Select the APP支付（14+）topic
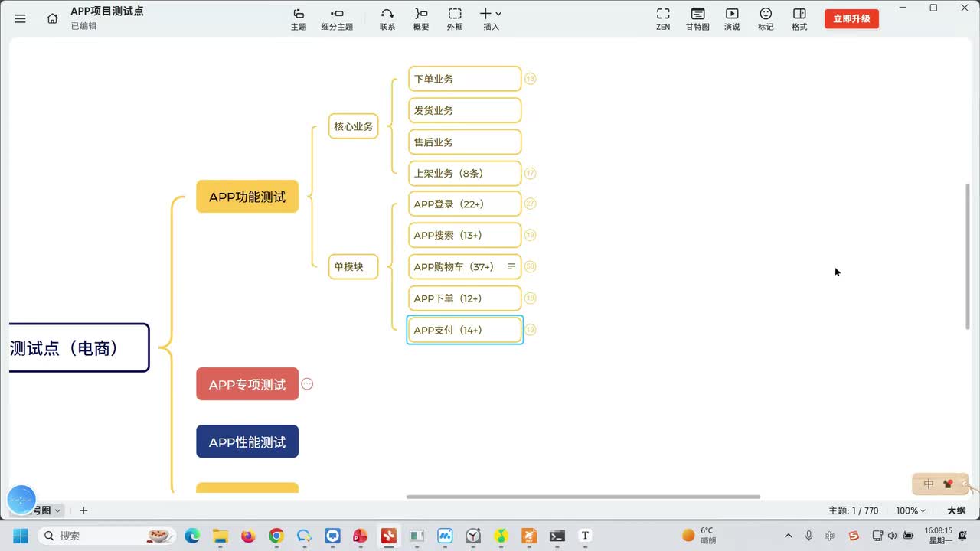This screenshot has width=980, height=551. pyautogui.click(x=465, y=330)
